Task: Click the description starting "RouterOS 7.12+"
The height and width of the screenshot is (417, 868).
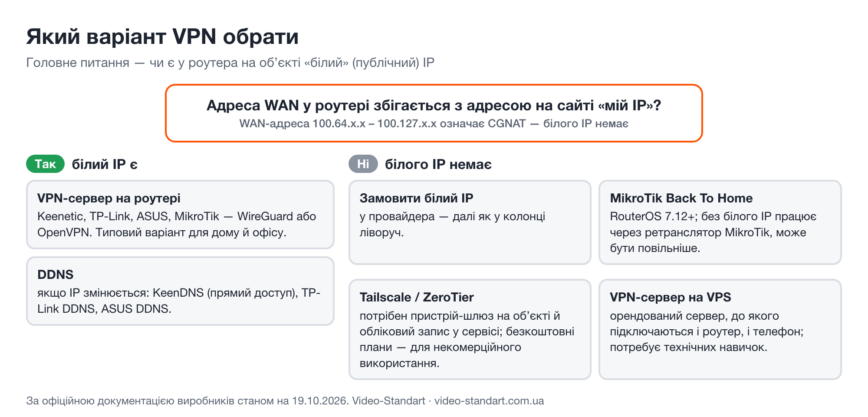Action: click(x=713, y=232)
